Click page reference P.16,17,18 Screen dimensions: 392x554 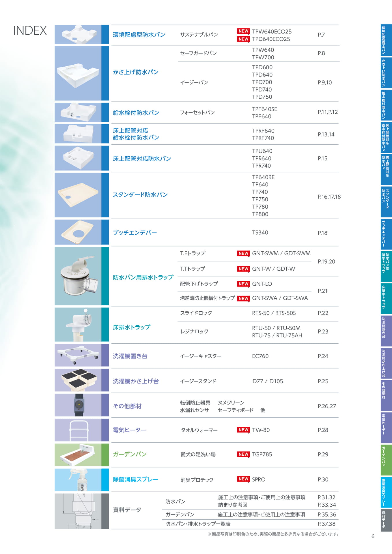329,197
